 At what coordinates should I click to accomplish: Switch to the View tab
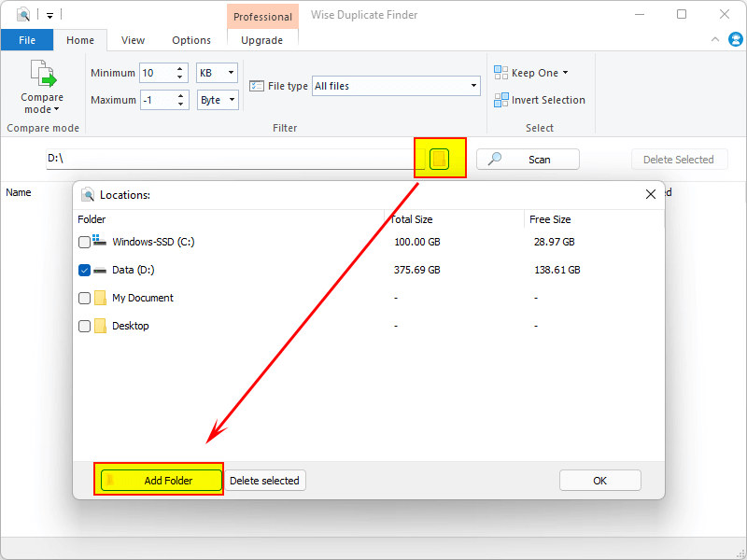[133, 40]
